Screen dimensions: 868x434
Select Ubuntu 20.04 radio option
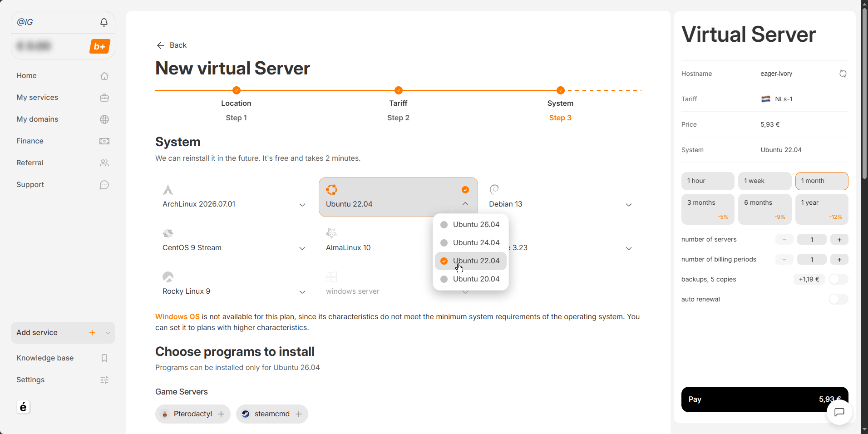471,279
